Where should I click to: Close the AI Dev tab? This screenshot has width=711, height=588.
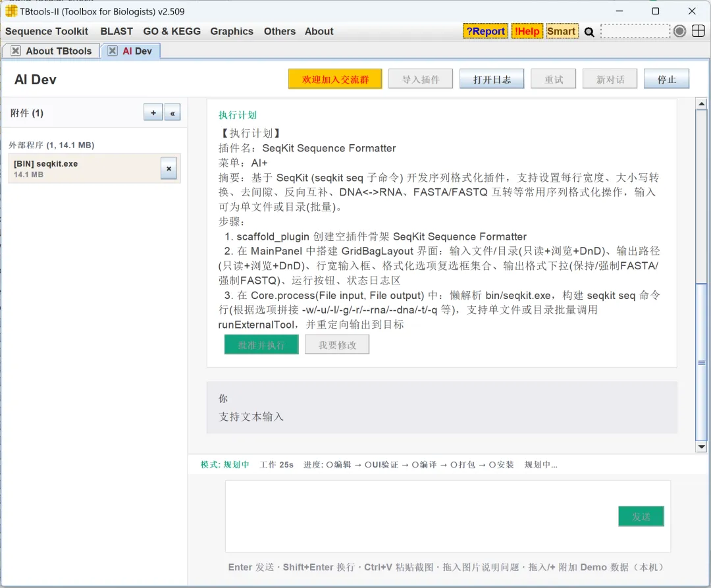click(113, 51)
